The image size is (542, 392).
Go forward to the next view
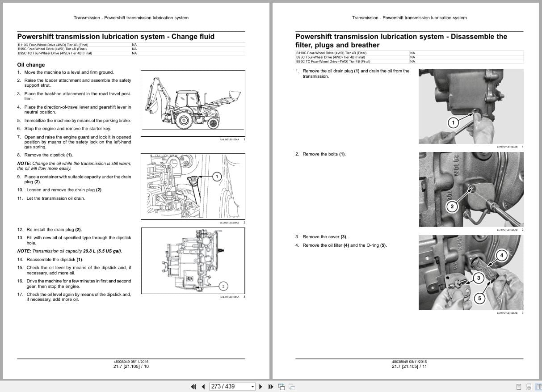291,387
